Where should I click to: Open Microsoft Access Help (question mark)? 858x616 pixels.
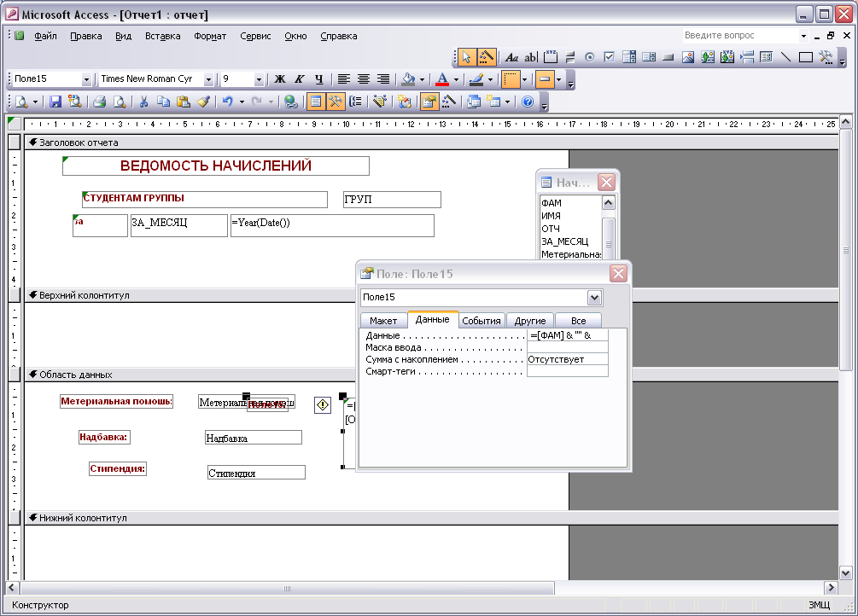528,102
